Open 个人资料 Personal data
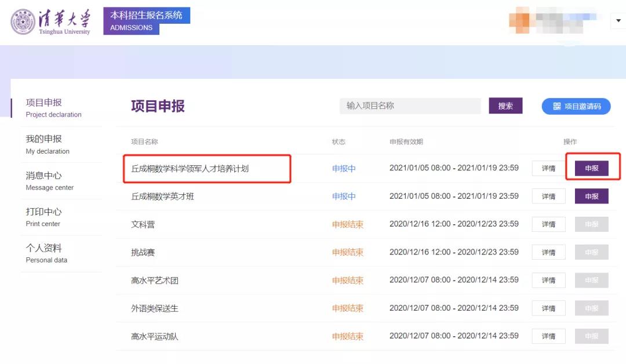The height and width of the screenshot is (364, 626). [46, 254]
